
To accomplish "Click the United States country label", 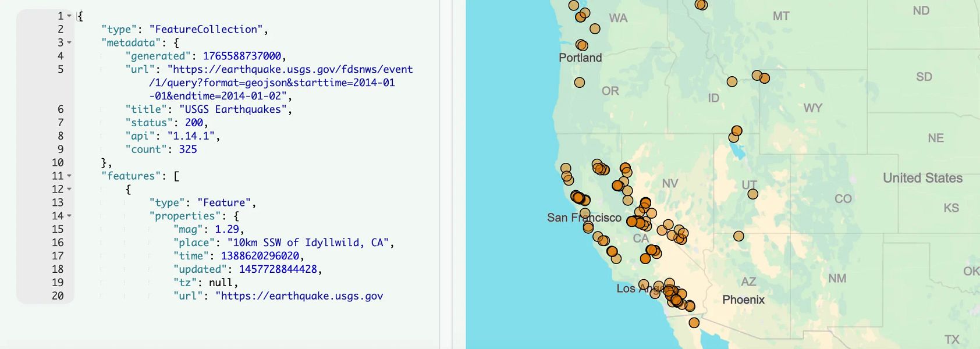I will pyautogui.click(x=922, y=178).
